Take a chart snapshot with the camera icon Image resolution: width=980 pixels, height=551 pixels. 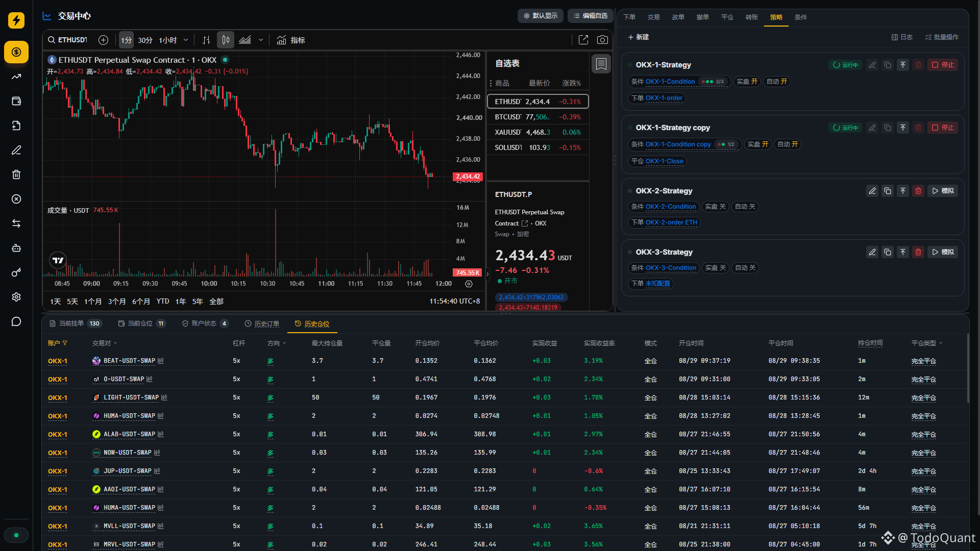tap(602, 40)
